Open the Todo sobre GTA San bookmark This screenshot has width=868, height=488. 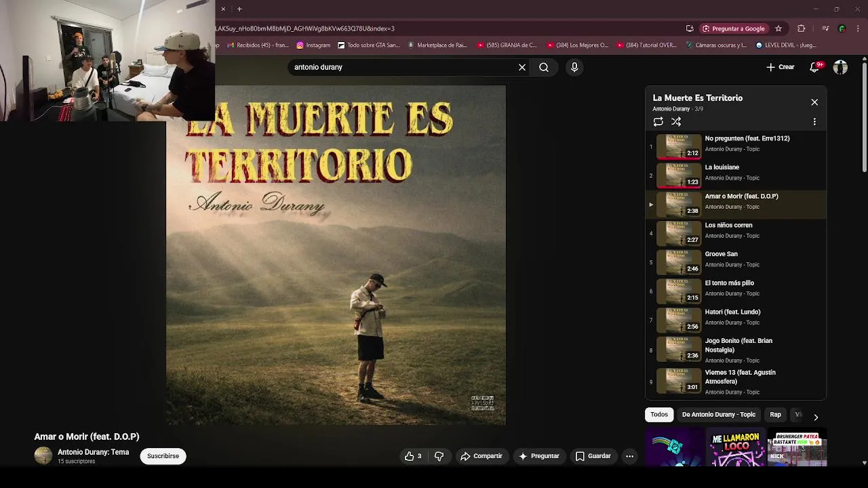[369, 45]
